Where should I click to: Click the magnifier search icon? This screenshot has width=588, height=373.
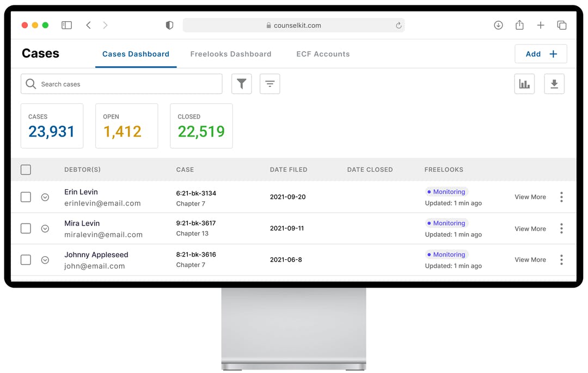pos(30,84)
